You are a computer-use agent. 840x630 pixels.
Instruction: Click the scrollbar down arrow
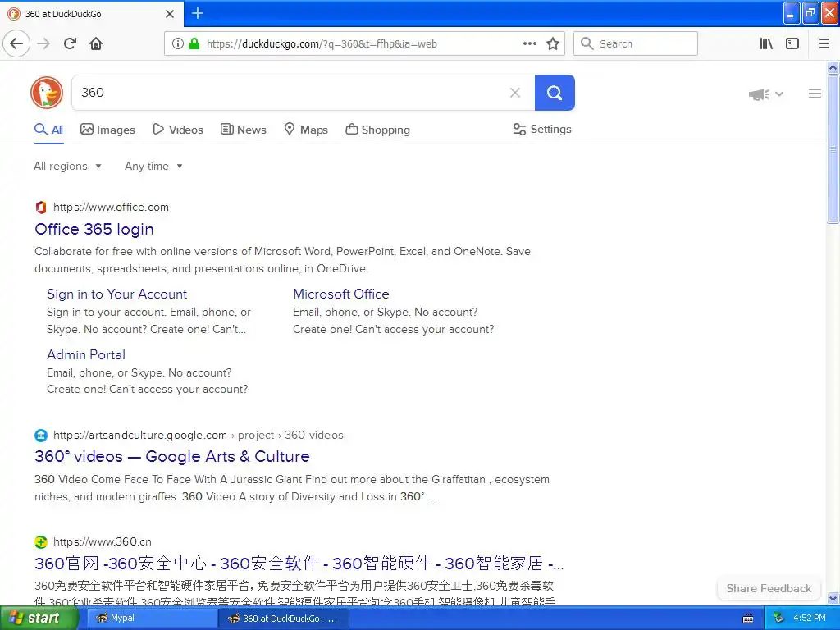point(833,598)
